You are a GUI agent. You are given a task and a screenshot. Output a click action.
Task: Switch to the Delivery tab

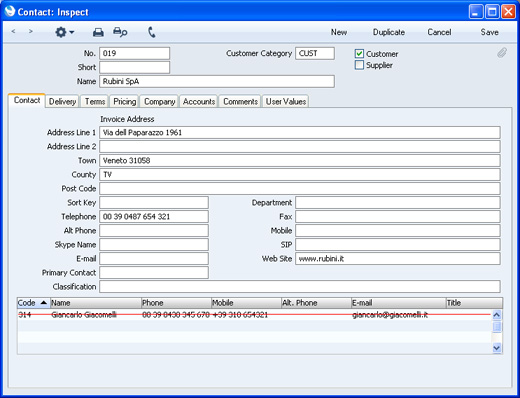point(62,101)
